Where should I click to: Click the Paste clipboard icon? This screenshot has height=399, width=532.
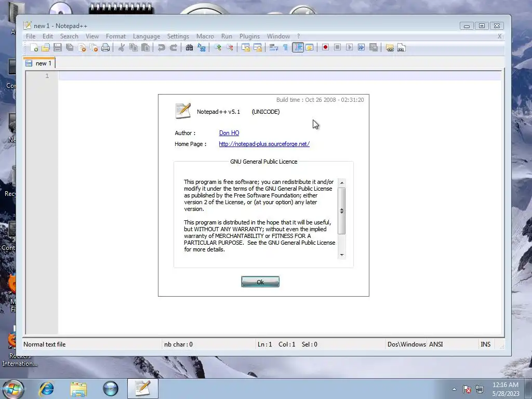145,47
